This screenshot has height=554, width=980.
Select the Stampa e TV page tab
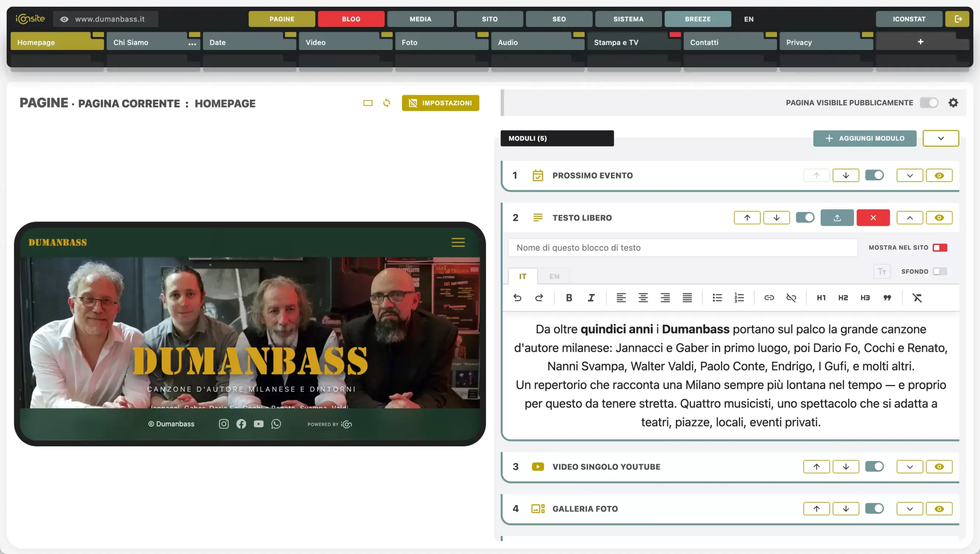point(634,42)
